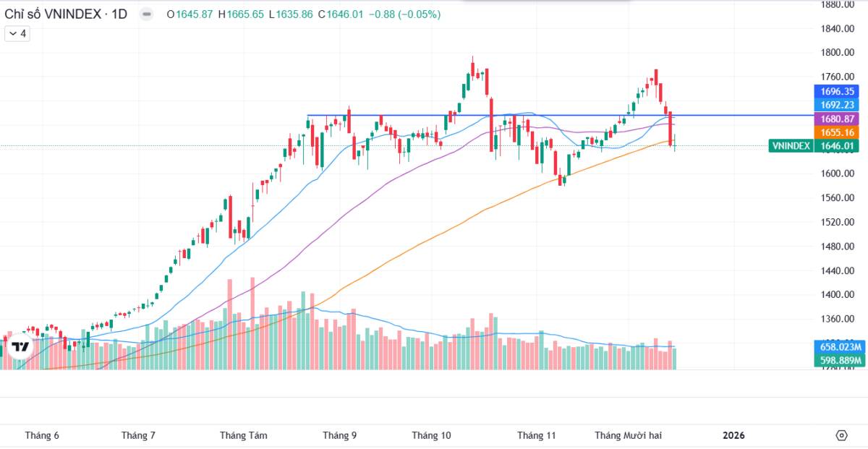The width and height of the screenshot is (868, 449).
Task: Click the 598.889M volume label
Action: [x=839, y=360]
